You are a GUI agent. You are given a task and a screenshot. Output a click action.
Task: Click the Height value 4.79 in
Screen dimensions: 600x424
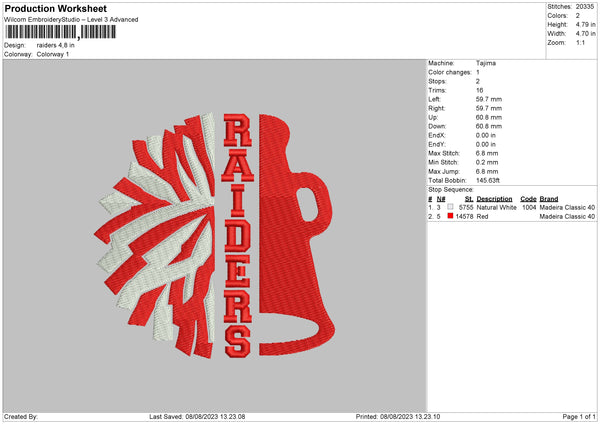585,24
